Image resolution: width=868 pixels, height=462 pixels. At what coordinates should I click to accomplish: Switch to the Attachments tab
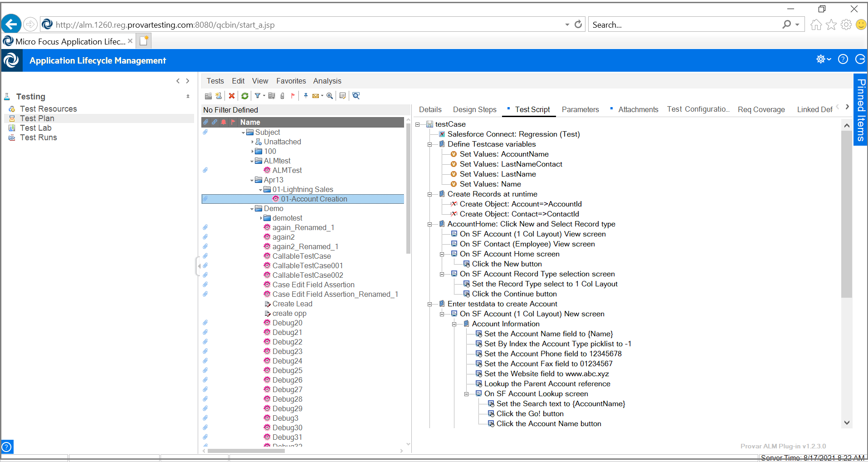tap(638, 109)
